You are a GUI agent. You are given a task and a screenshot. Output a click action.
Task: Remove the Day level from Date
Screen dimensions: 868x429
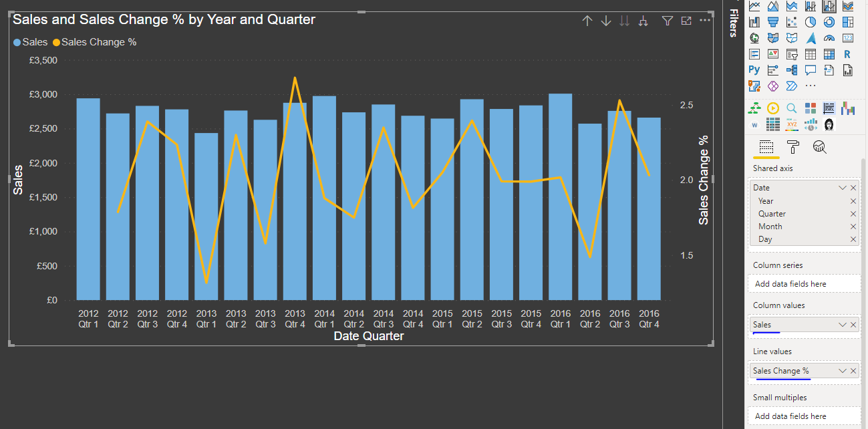[x=853, y=239]
